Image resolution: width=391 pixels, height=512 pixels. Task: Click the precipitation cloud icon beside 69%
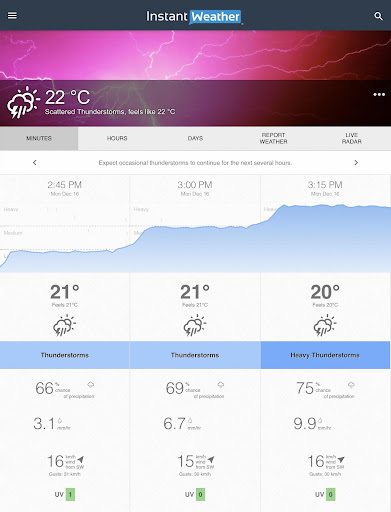[x=221, y=385]
